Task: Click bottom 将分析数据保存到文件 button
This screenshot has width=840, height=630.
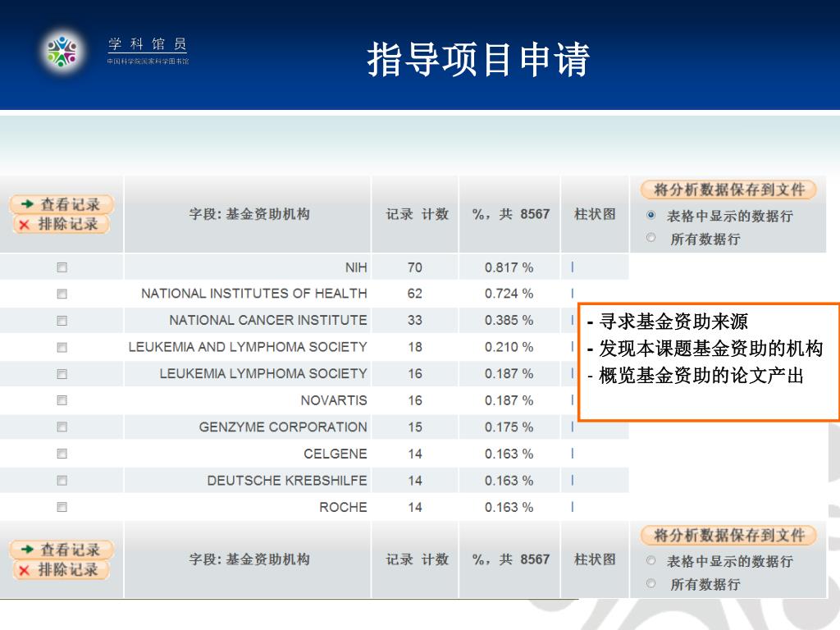Action: tap(728, 535)
